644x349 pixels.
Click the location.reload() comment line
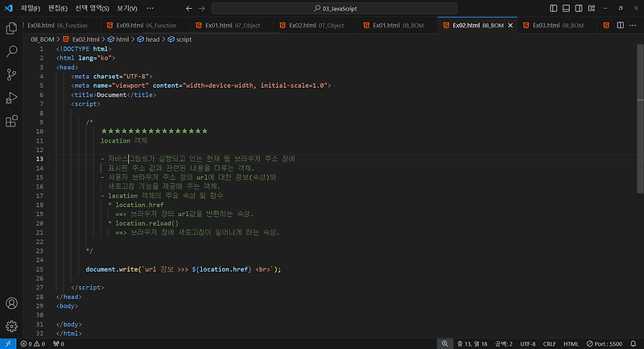(143, 223)
